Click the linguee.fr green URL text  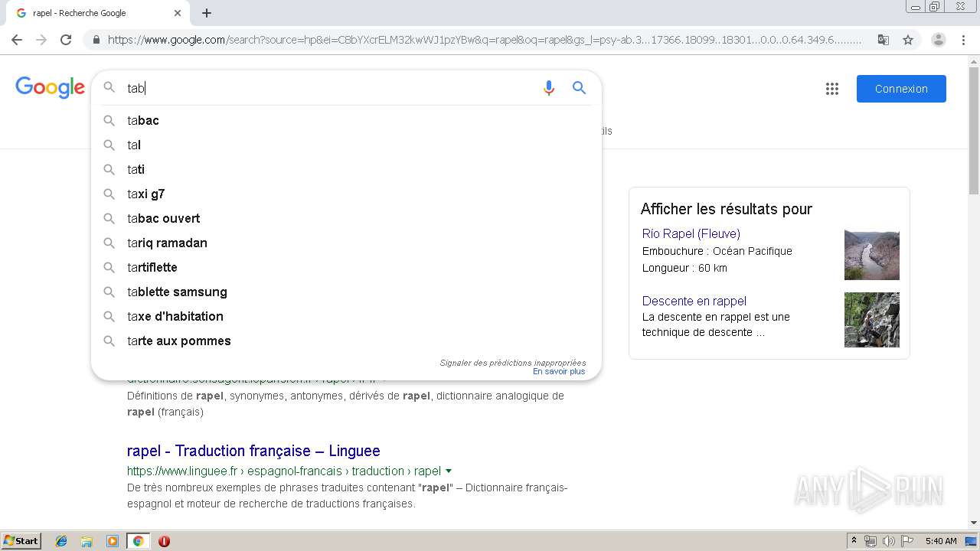(284, 471)
